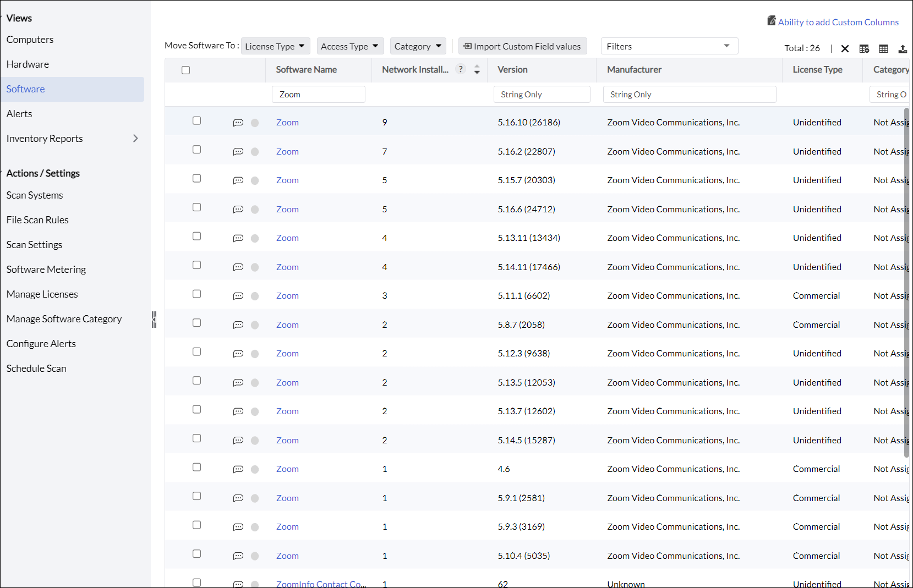Check the Zoom 5.16.6 (24712) row
This screenshot has height=588, width=913.
point(196,207)
